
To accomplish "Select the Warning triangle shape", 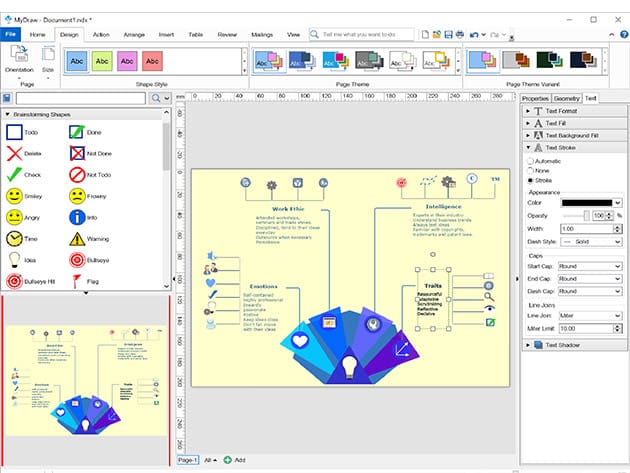I will (78, 239).
